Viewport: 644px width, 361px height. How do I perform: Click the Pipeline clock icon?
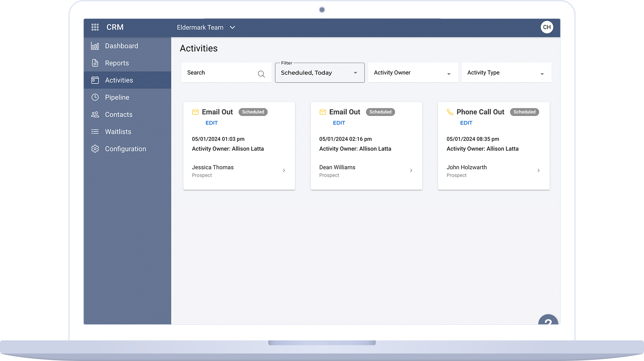coord(95,97)
